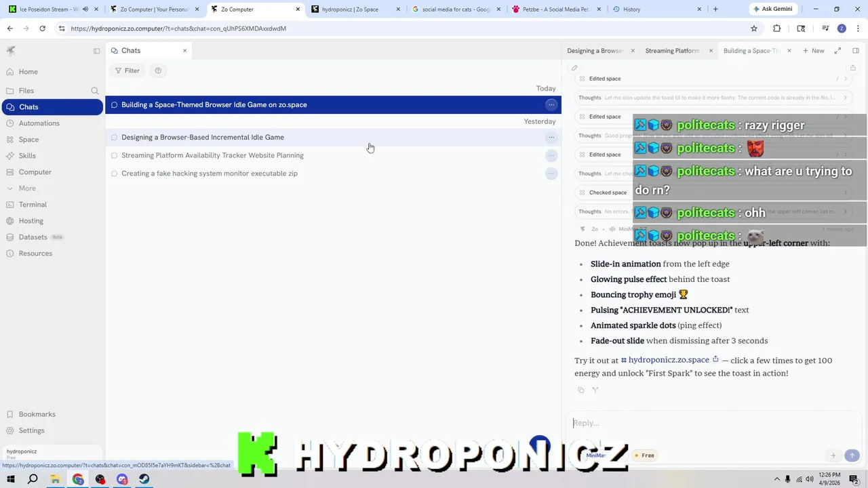868x488 pixels.
Task: Switch to the Streaming Platform chat tab
Action: point(672,51)
